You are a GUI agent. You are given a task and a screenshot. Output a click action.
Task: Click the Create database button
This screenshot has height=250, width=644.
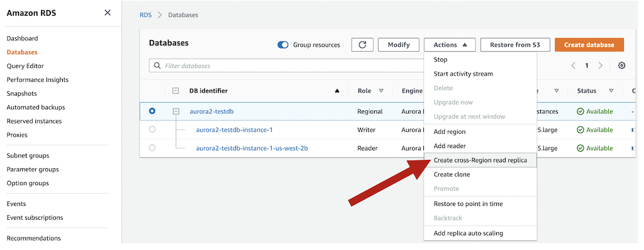point(589,45)
